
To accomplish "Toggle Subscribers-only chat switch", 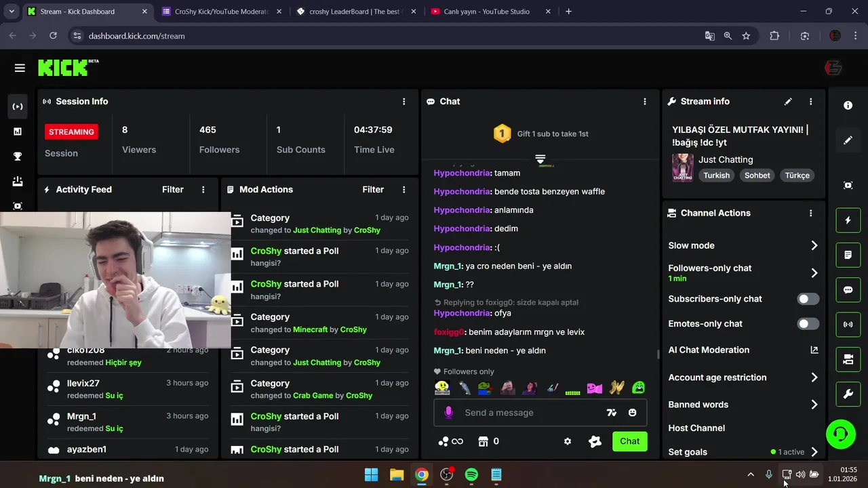I will tap(808, 299).
